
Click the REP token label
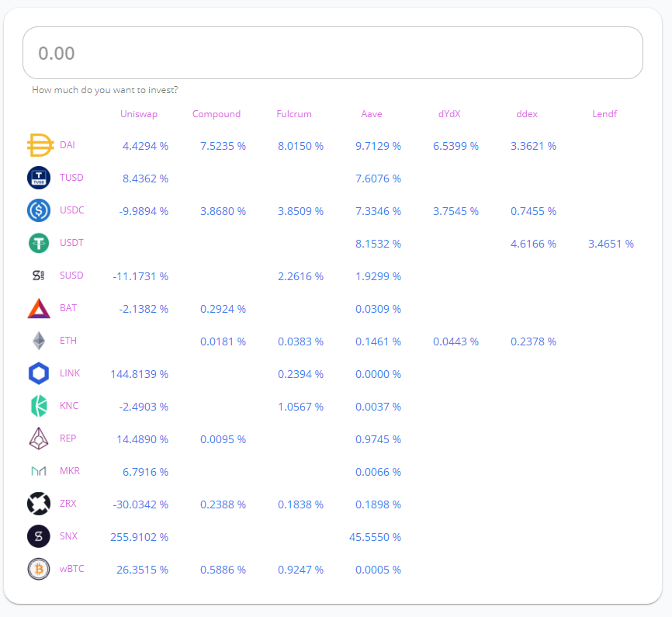pyautogui.click(x=68, y=438)
